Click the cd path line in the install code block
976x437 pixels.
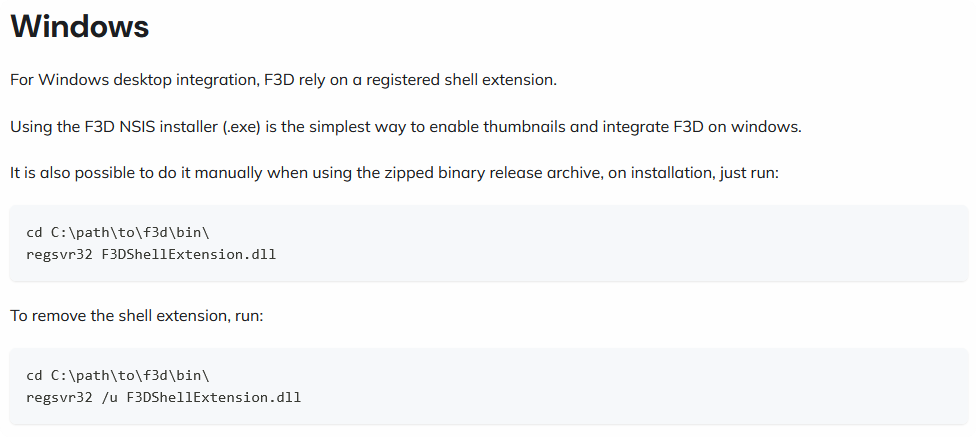pyautogui.click(x=117, y=233)
